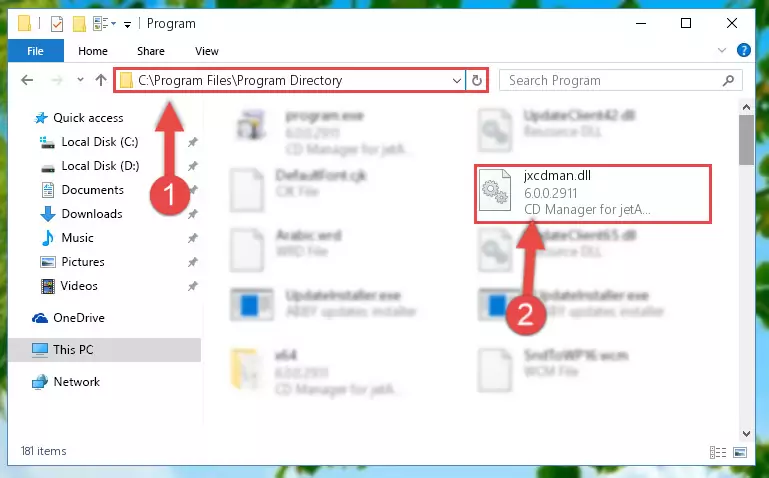Click the pin icon beside Downloads
This screenshot has height=478, width=769.
coord(193,214)
